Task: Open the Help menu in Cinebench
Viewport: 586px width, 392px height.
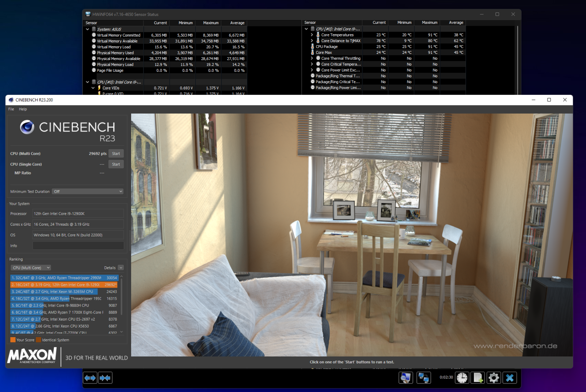Action: [x=23, y=109]
